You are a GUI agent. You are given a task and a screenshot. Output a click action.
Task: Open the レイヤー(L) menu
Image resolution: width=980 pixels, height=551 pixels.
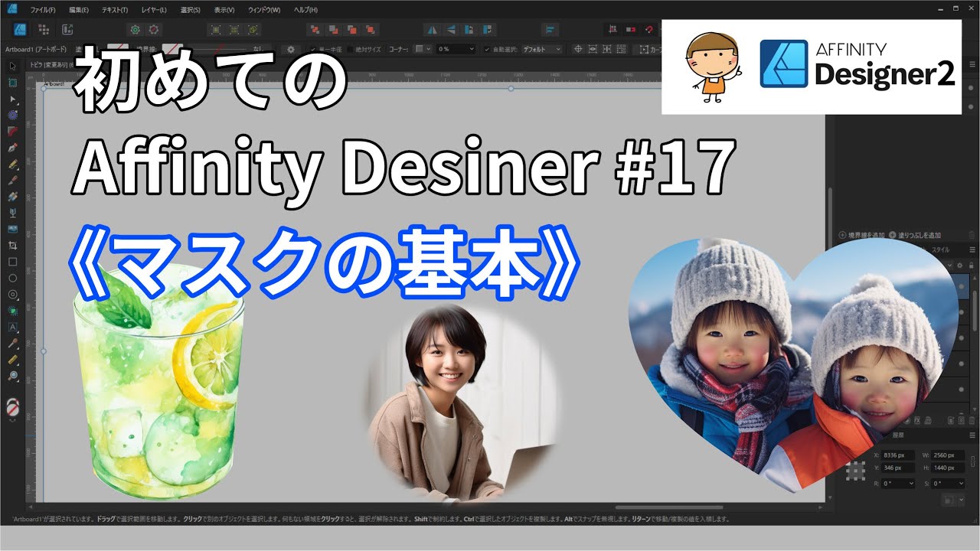153,10
